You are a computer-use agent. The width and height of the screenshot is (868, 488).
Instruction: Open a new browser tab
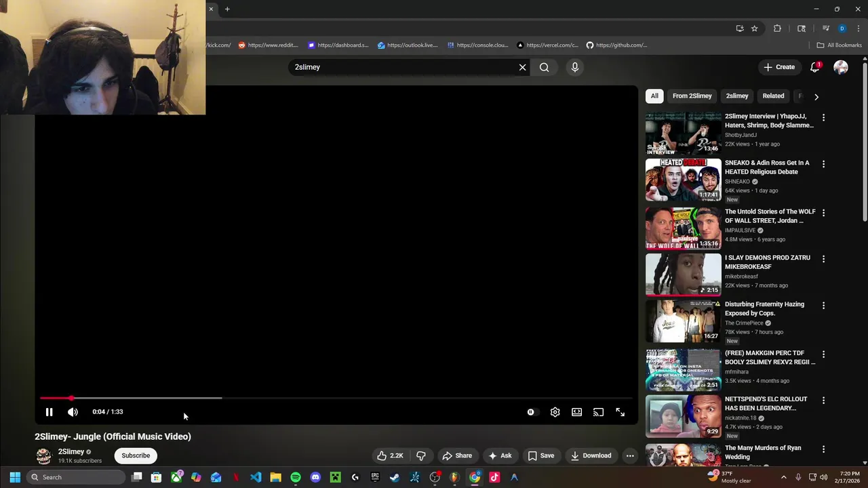(x=227, y=9)
